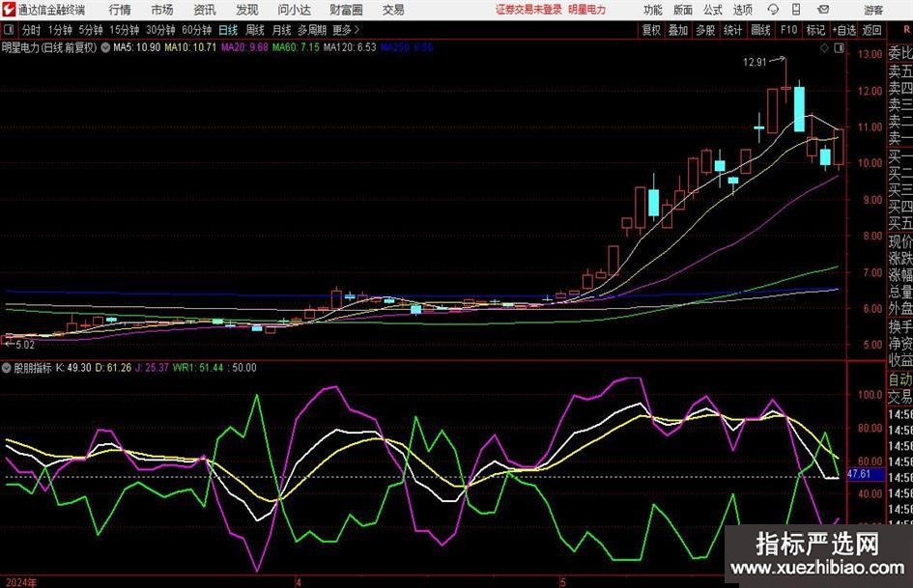913x588 pixels.
Task: Switch to 5分钟 period
Action: (91, 30)
